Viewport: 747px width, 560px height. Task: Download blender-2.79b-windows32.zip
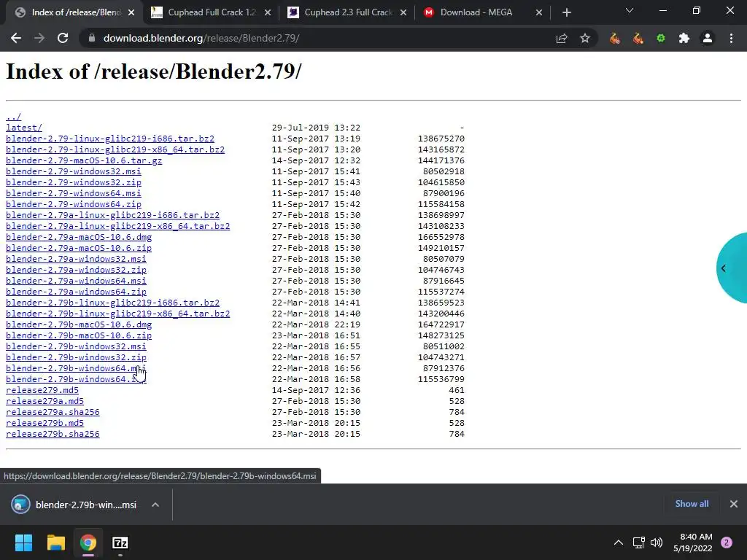pos(76,357)
